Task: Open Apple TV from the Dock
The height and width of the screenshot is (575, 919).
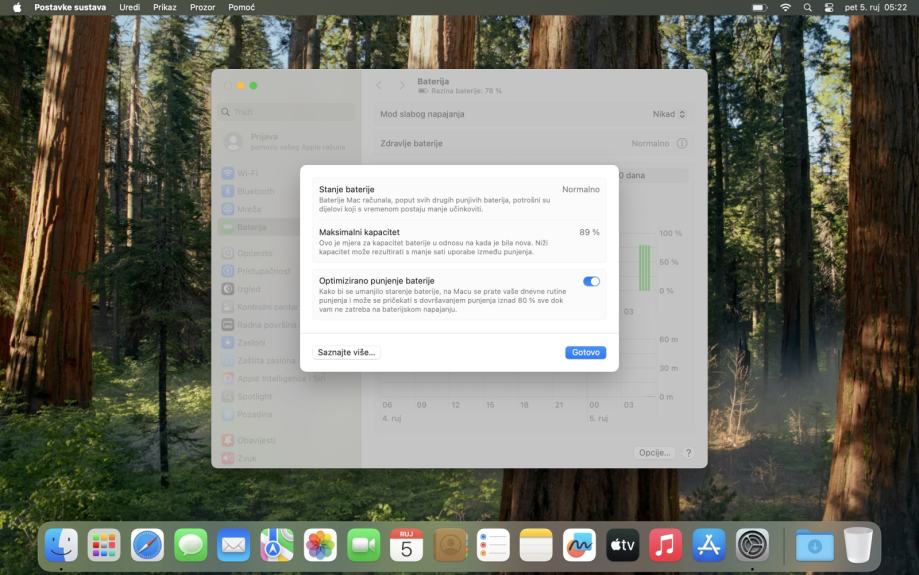Action: tap(622, 545)
